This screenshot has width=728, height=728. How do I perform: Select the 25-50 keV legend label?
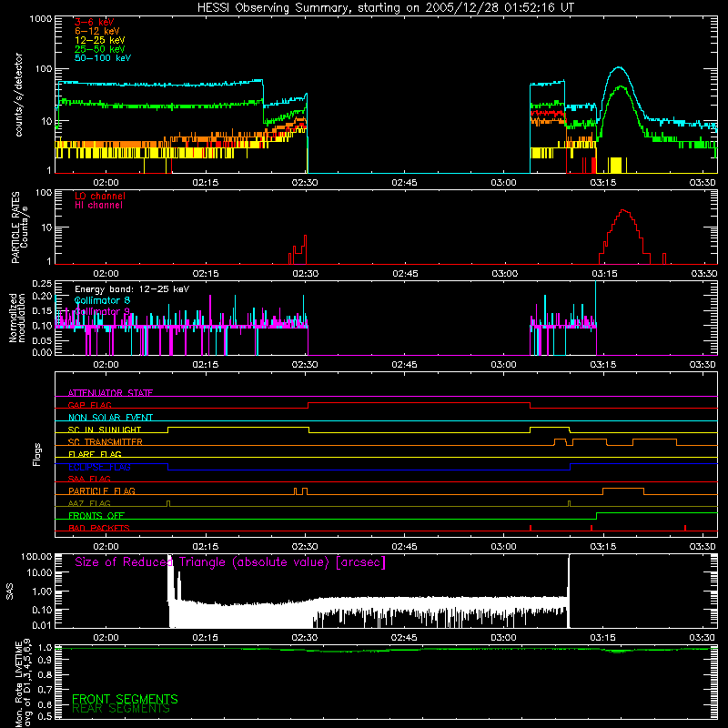click(x=99, y=49)
